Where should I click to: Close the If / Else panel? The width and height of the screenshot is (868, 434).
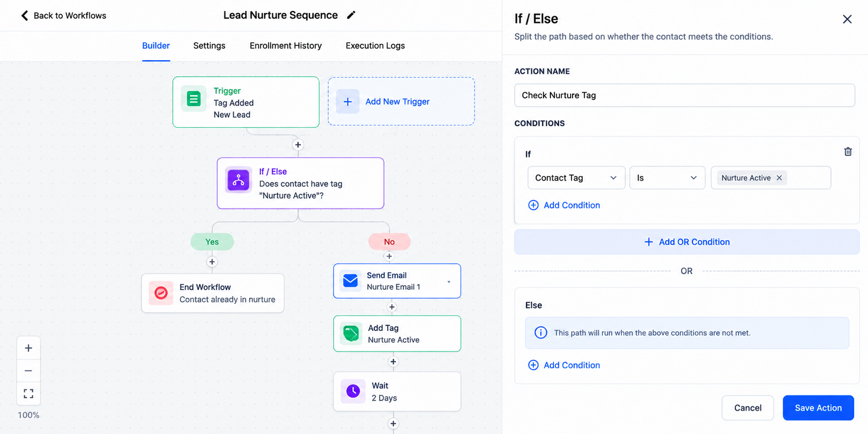tap(847, 19)
